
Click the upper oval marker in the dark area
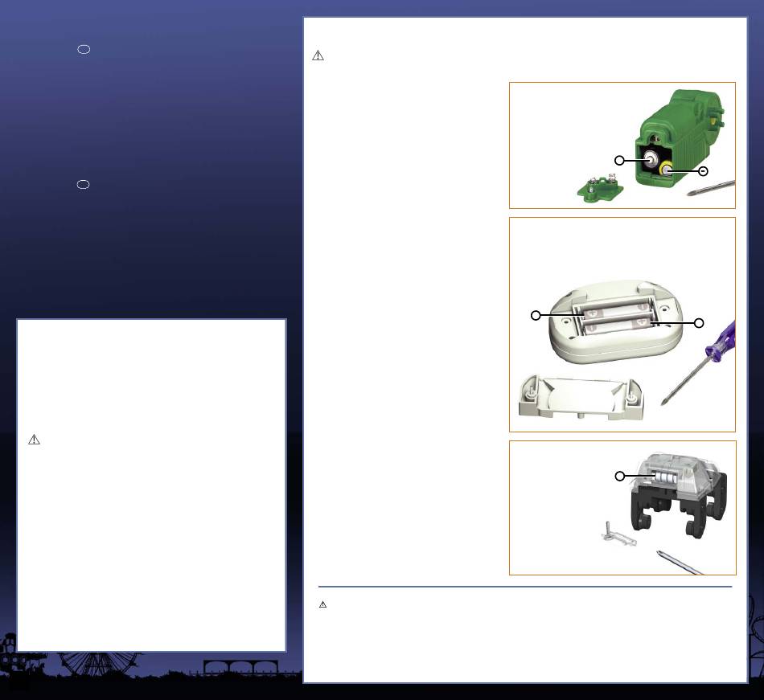pyautogui.click(x=83, y=49)
